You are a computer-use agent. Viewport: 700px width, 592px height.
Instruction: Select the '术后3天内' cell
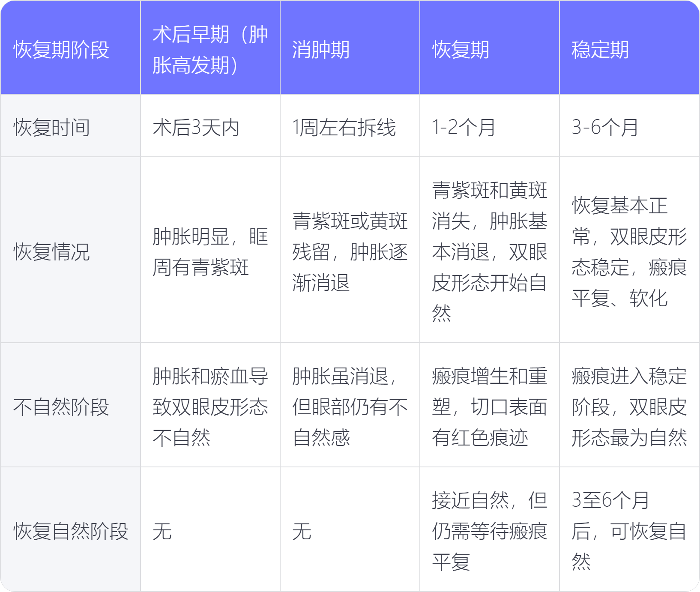click(196, 128)
